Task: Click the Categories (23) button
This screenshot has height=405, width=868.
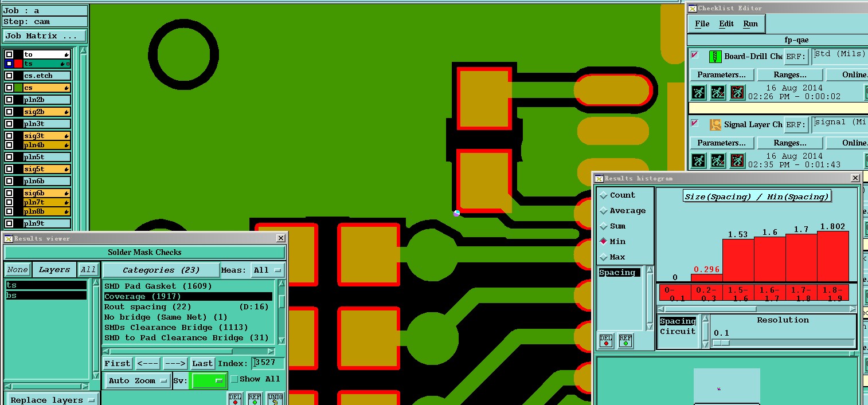Action: [x=161, y=270]
